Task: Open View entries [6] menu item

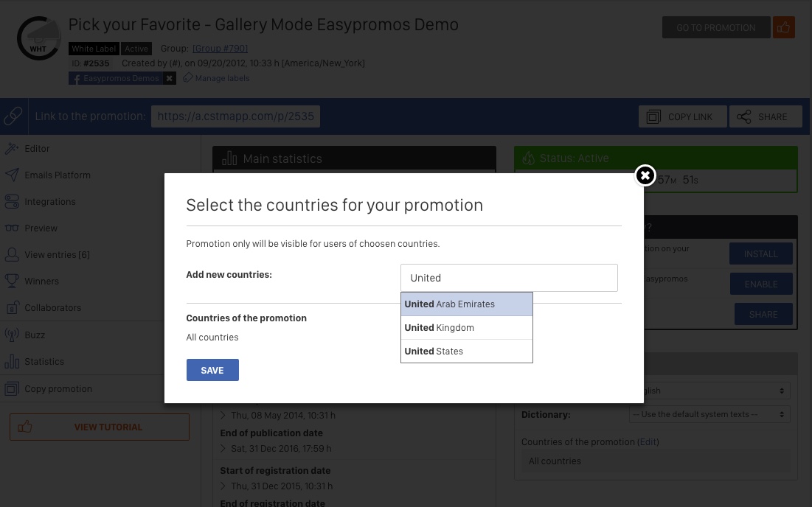Action: pyautogui.click(x=57, y=254)
